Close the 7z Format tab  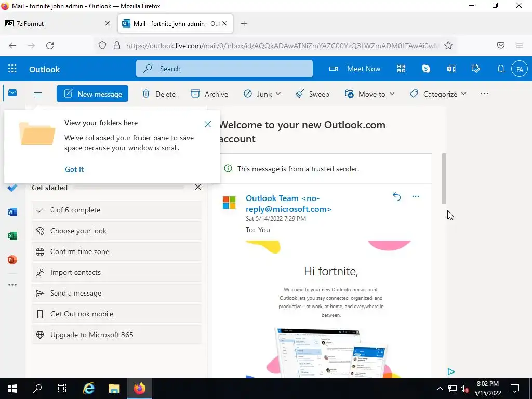(x=108, y=23)
